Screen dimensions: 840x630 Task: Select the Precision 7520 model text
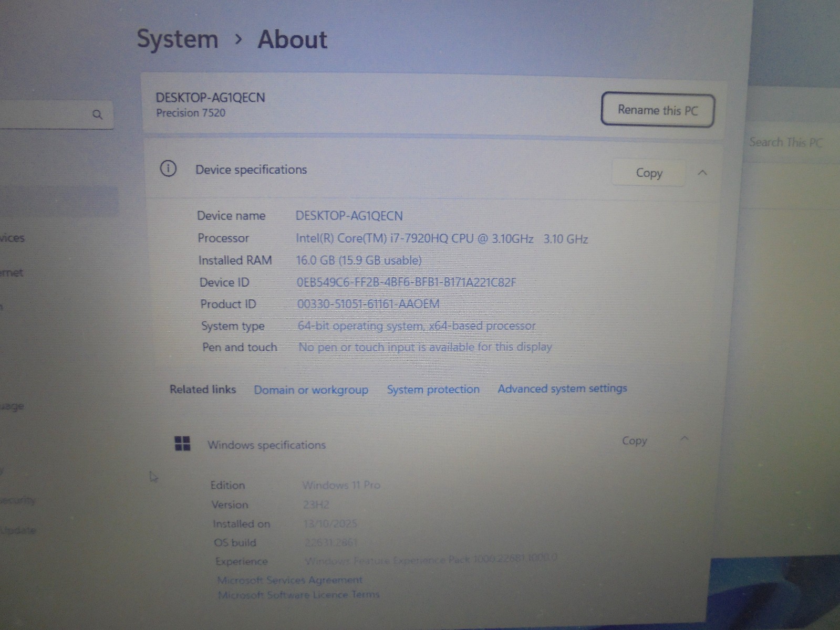(191, 112)
